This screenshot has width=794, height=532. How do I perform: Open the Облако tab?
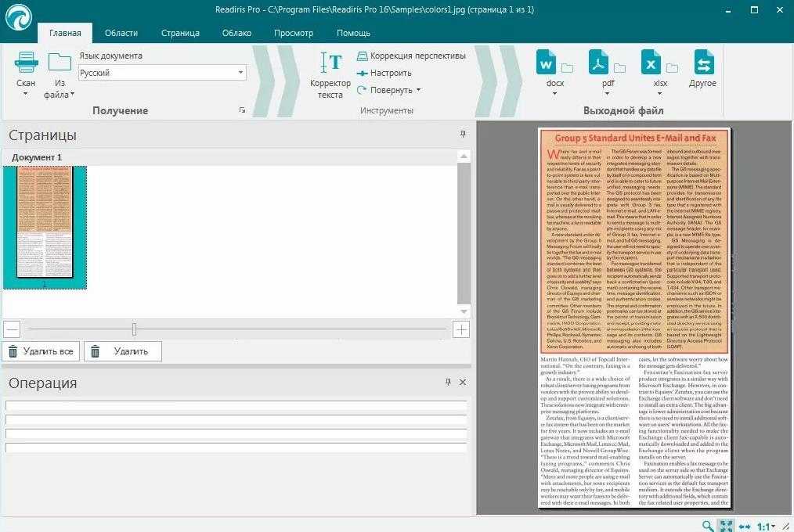(x=236, y=33)
